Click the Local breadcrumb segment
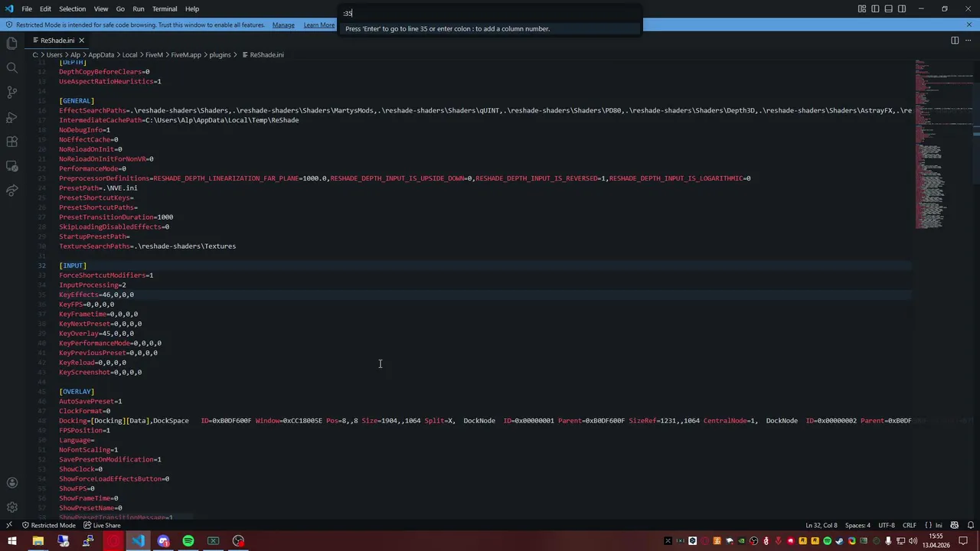The height and width of the screenshot is (551, 980). coord(129,55)
